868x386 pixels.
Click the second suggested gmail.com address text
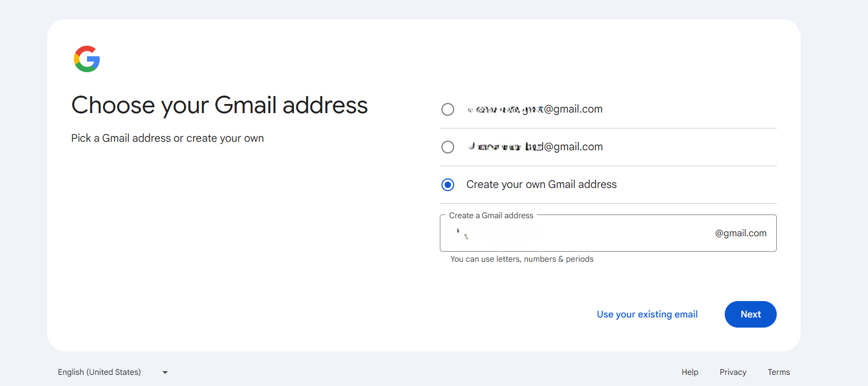[x=535, y=147]
